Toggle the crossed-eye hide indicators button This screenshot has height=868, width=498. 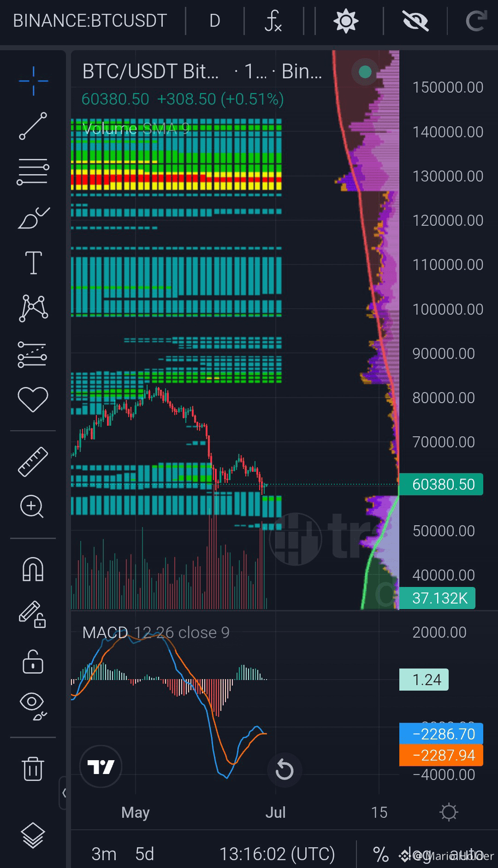(x=415, y=21)
